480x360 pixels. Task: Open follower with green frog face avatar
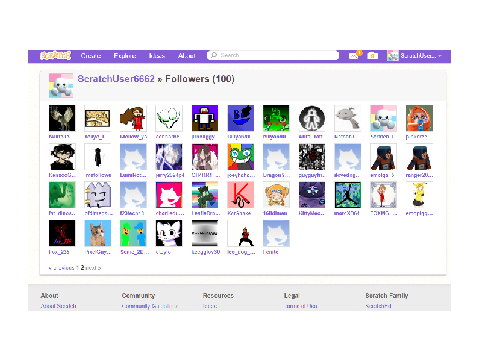[x=241, y=157]
